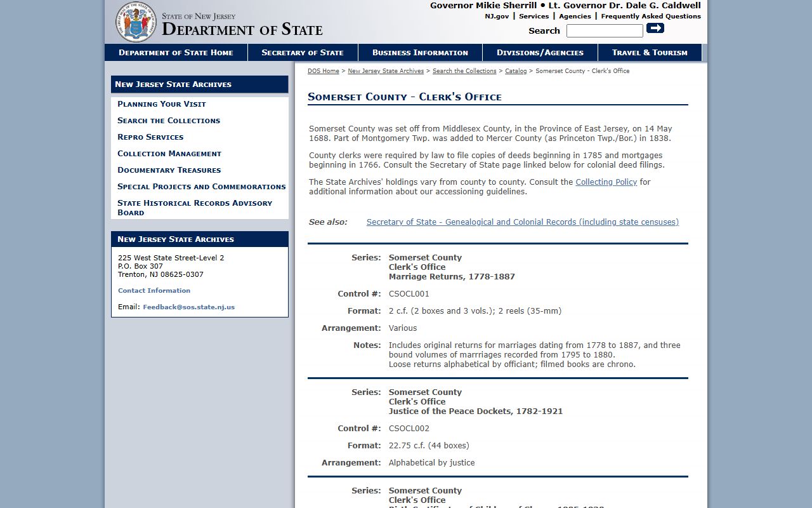Click DOS Home breadcrumb link

[324, 71]
